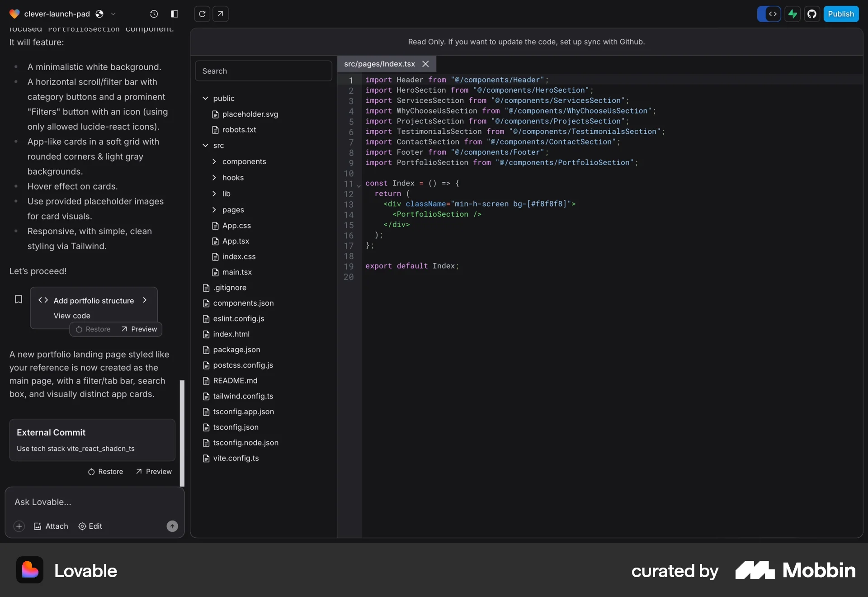Refresh the project preview

pyautogui.click(x=202, y=14)
